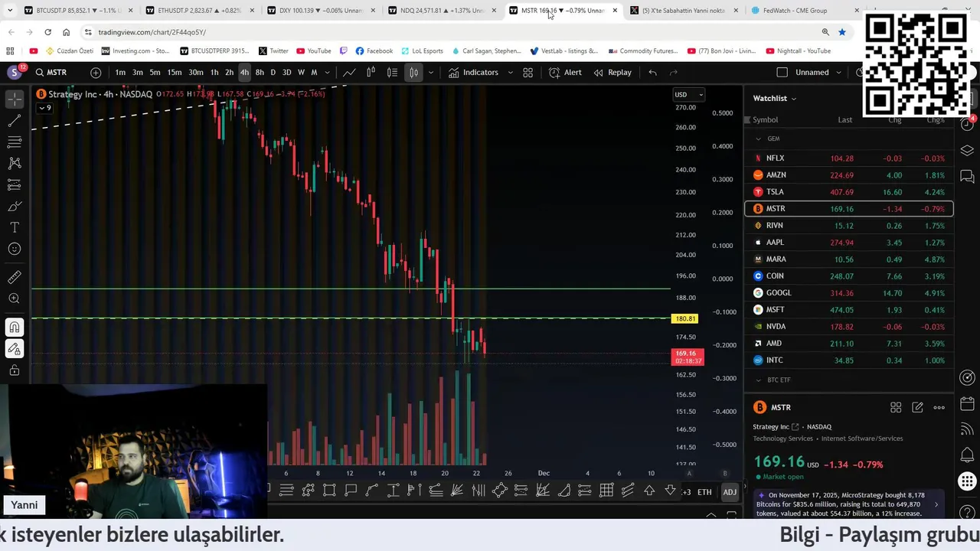
Task: Select the grid drawing shortcut
Action: pos(606,491)
